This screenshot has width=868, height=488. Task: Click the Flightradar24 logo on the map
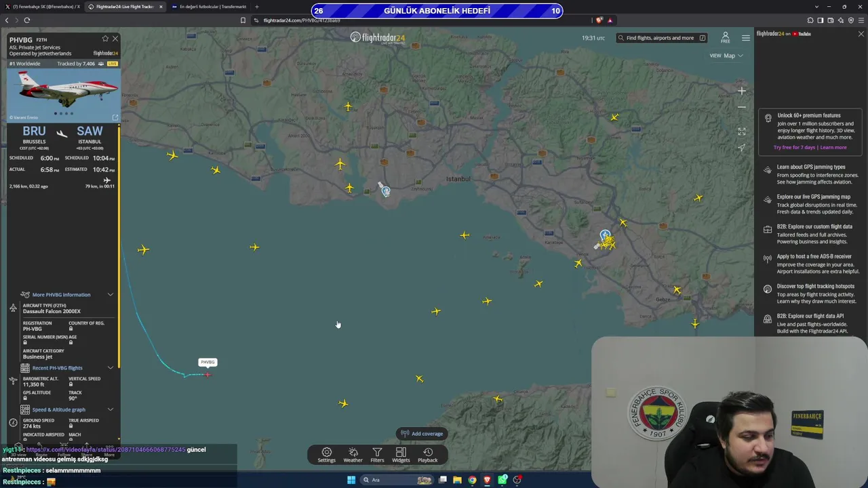pyautogui.click(x=378, y=38)
